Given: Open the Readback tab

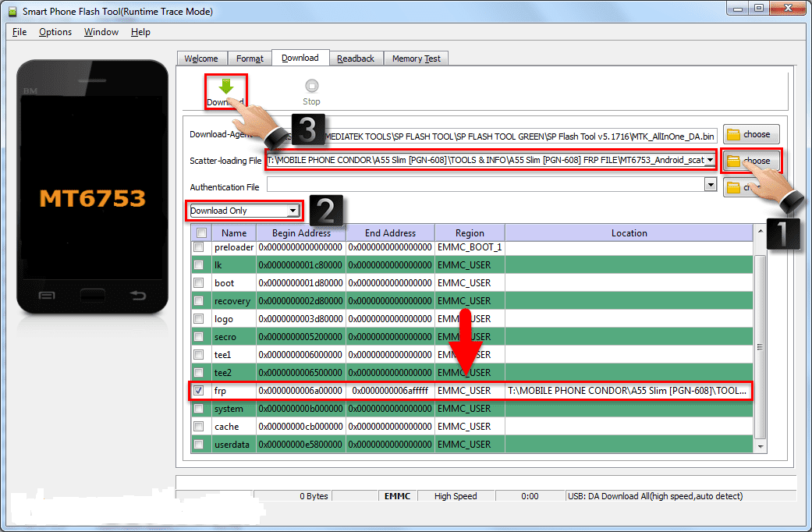Looking at the screenshot, I should pyautogui.click(x=356, y=59).
